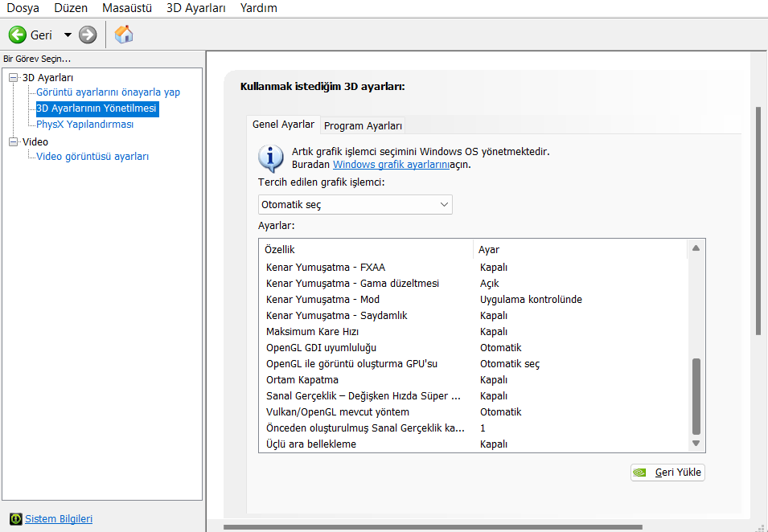The image size is (768, 532).
Task: Click the value 1 for Sanal Gerçeklik kareleri
Action: (x=483, y=428)
